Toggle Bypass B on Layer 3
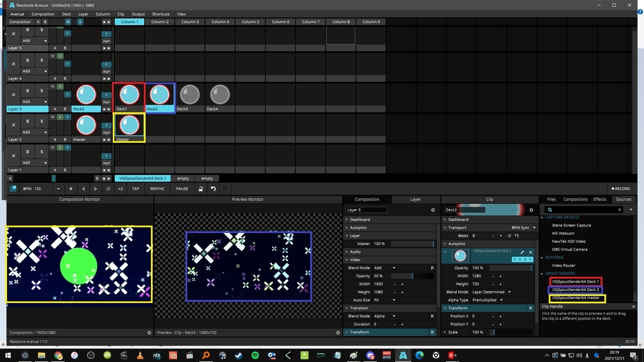 tap(27, 91)
